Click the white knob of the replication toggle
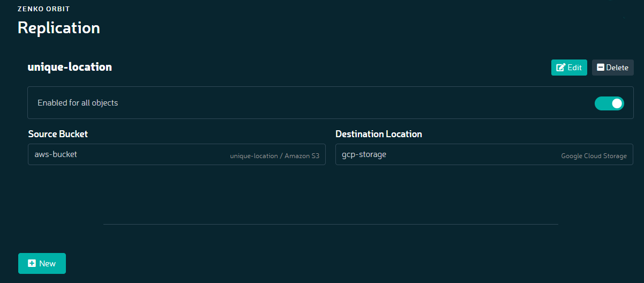644x283 pixels. coord(617,103)
